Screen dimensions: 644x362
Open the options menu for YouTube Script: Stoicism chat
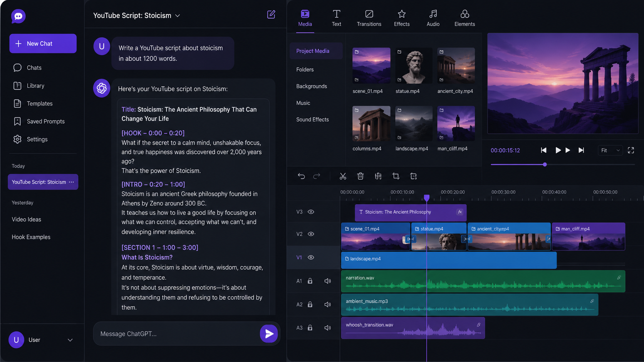pos(71,182)
